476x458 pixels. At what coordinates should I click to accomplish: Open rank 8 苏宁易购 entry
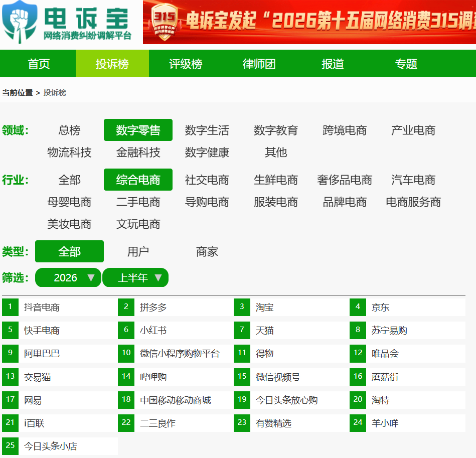point(407,330)
